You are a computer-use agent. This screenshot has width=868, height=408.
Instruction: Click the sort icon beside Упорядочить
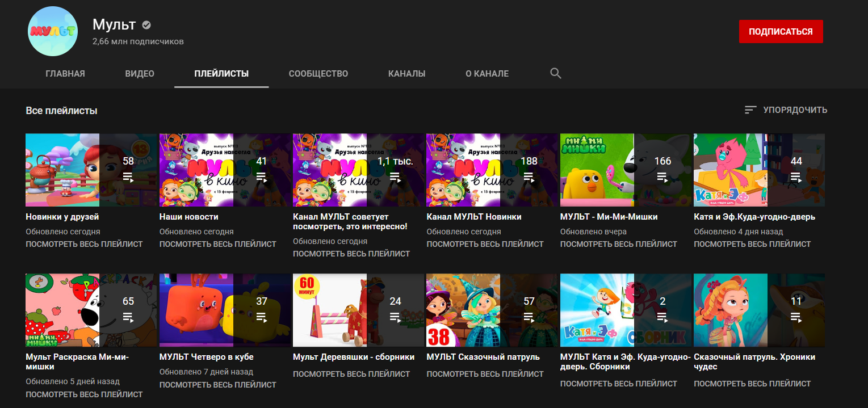(750, 110)
